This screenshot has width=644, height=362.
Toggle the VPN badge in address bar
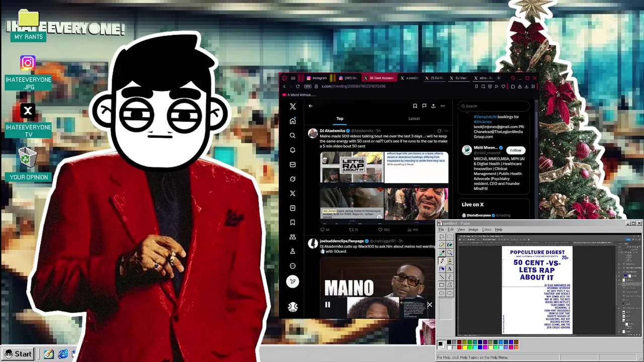tap(308, 86)
